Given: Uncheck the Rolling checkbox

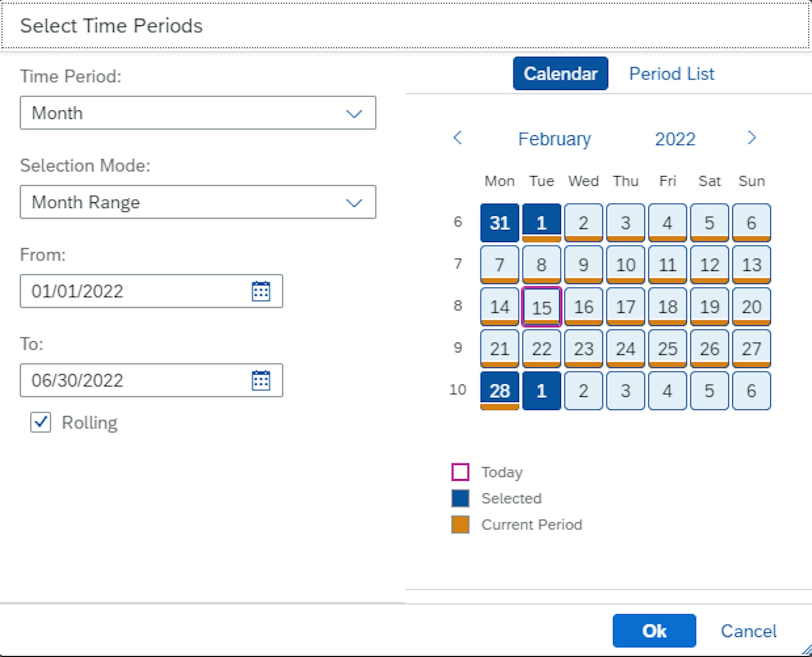Looking at the screenshot, I should click(41, 422).
